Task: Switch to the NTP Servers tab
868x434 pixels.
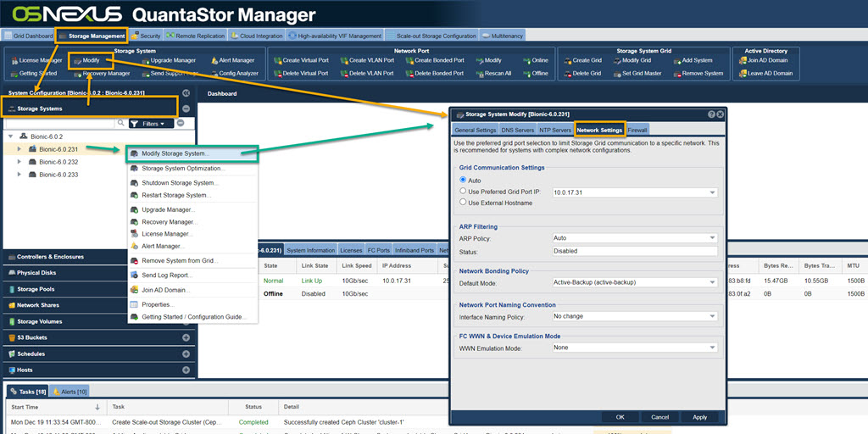Action: pyautogui.click(x=554, y=130)
